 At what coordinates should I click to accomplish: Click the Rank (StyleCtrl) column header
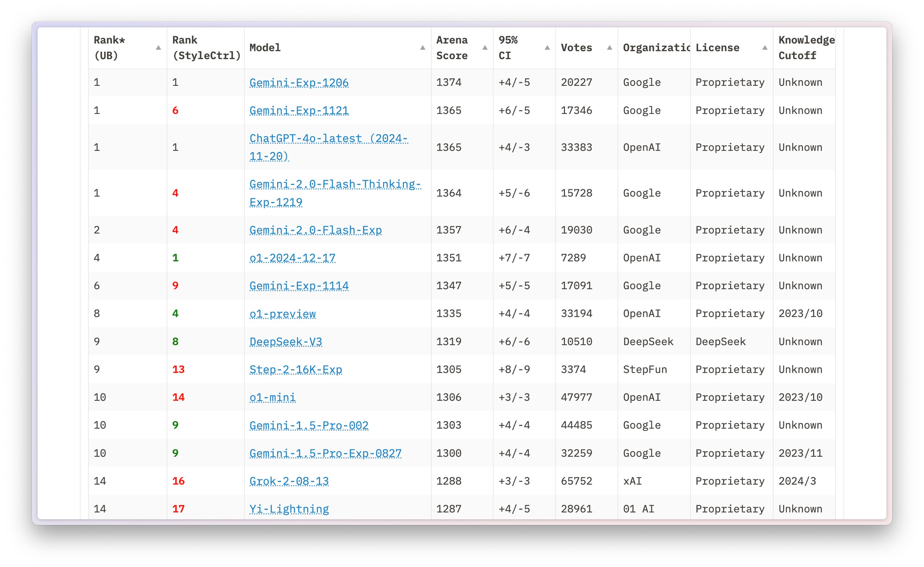click(206, 48)
